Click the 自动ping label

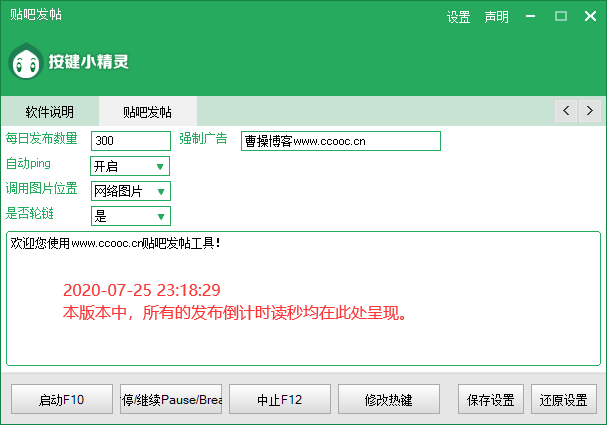28,163
